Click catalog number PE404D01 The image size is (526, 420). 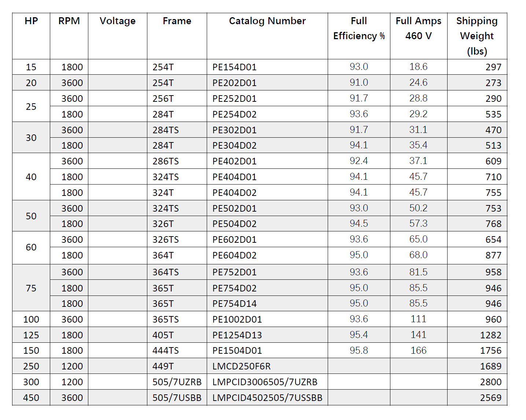point(235,177)
